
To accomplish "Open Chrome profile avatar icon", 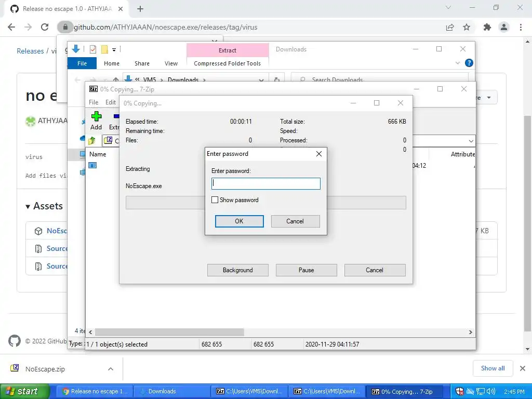I will (504, 27).
